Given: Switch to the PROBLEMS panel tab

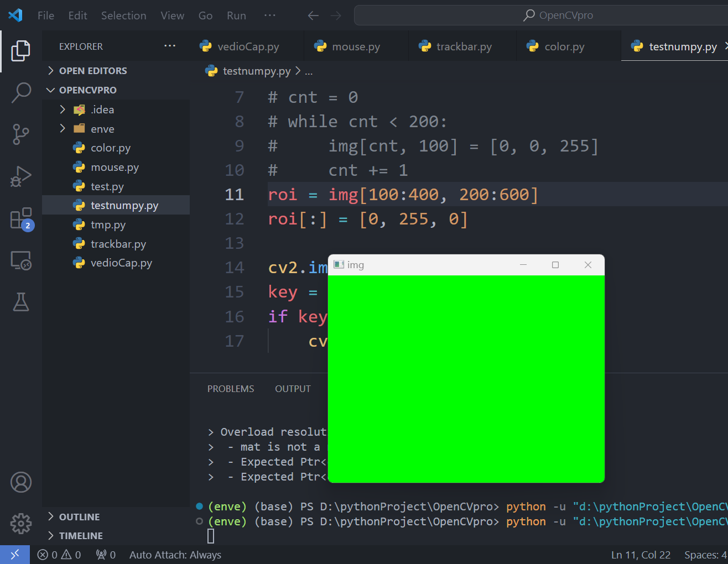Looking at the screenshot, I should pos(231,389).
